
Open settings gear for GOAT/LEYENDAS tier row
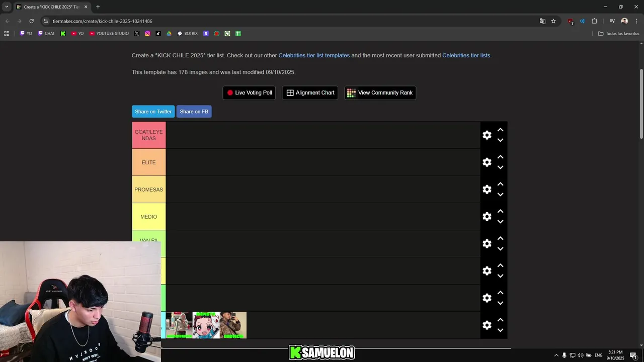click(487, 135)
